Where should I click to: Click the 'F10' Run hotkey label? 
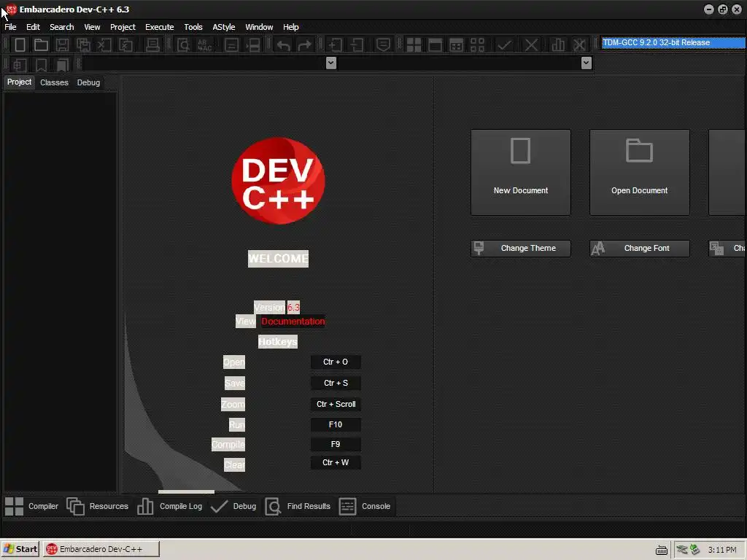(x=336, y=425)
